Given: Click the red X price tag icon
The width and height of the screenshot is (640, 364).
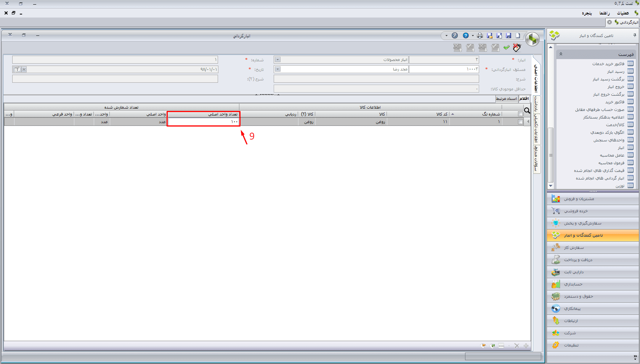Looking at the screenshot, I should pos(517,47).
